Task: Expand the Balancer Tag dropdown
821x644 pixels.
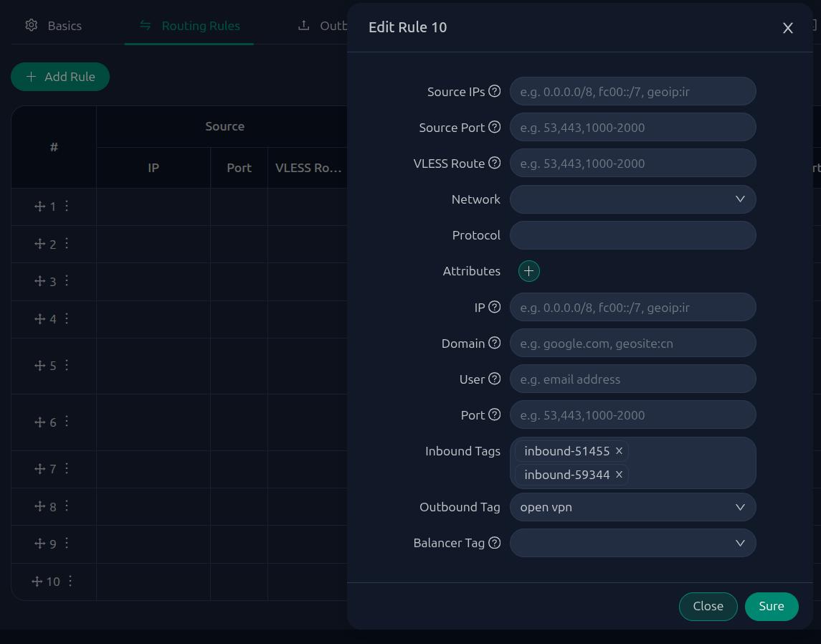Action: [632, 542]
